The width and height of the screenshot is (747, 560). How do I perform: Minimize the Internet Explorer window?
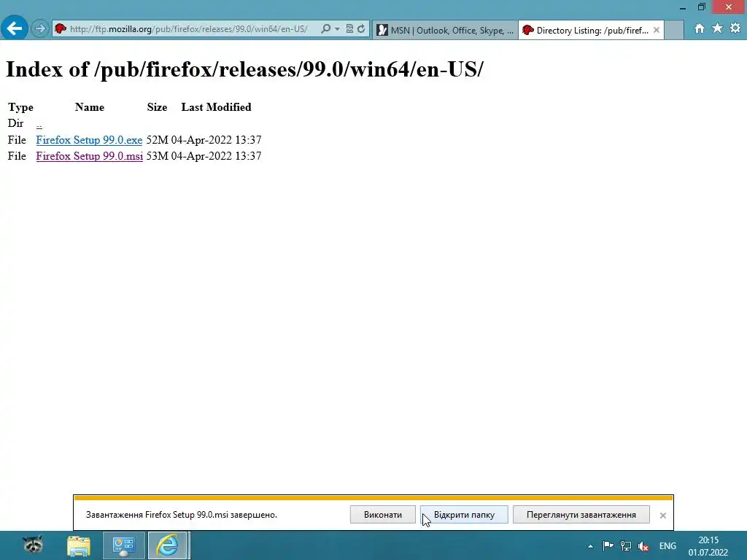point(683,7)
